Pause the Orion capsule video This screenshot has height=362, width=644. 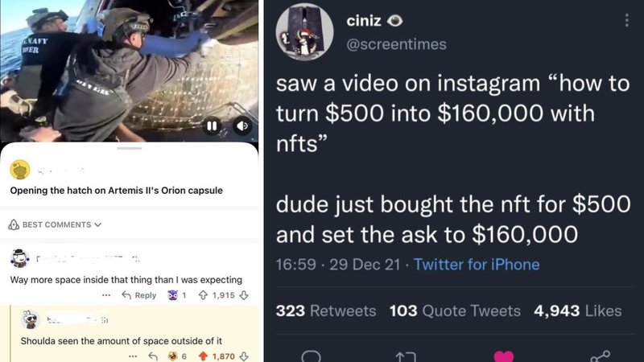[212, 126]
